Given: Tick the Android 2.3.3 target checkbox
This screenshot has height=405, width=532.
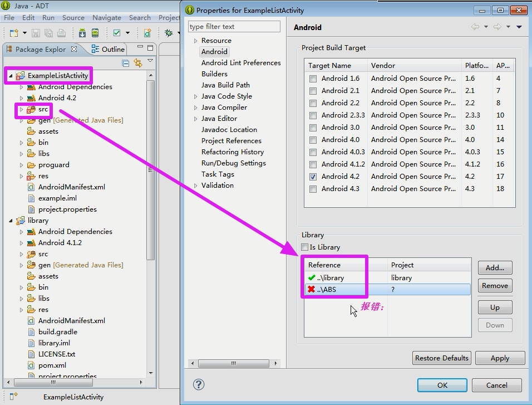Looking at the screenshot, I should (x=313, y=115).
